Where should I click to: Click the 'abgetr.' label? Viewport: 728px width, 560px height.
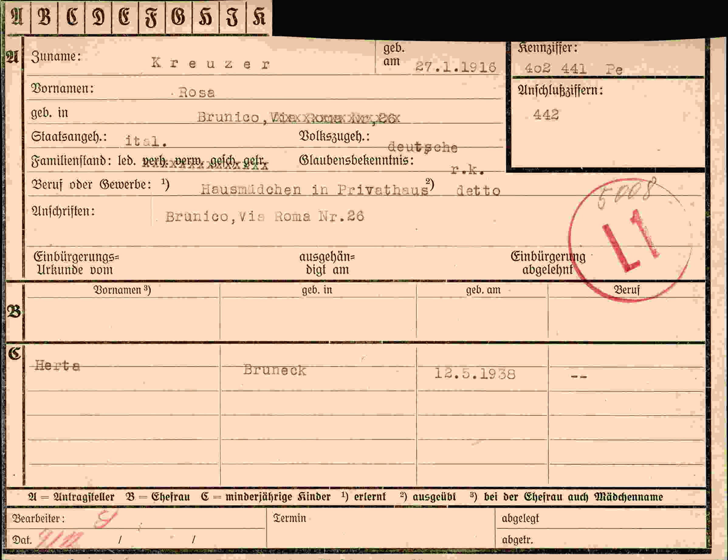pos(517,540)
